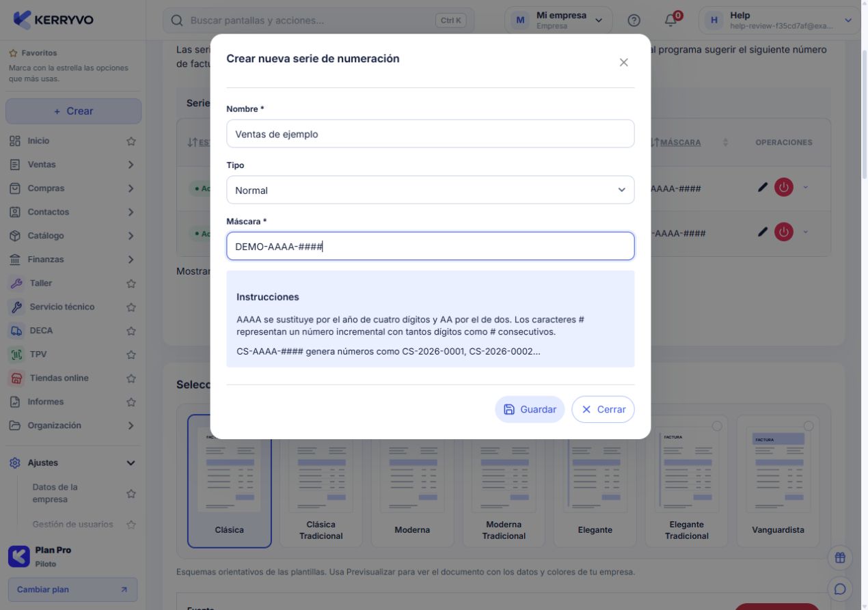
Task: Favorite Taller with its star icon
Action: click(131, 283)
